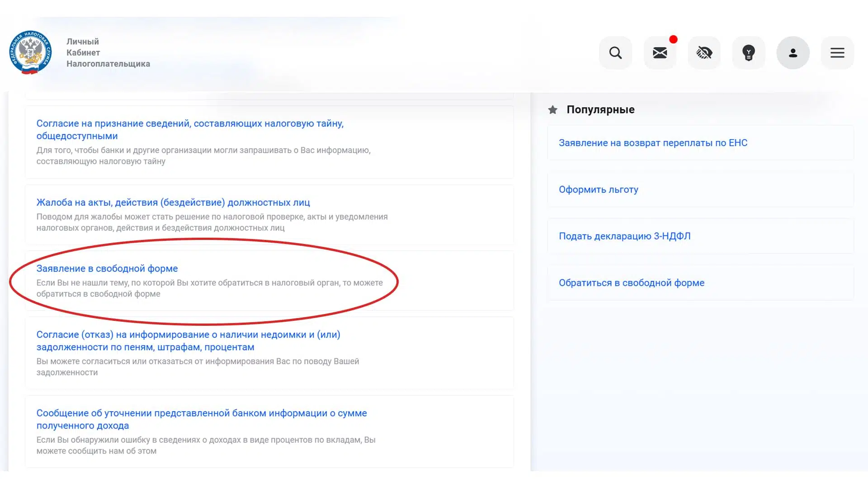Select Подать декларацию 3-НДФЛ

624,236
